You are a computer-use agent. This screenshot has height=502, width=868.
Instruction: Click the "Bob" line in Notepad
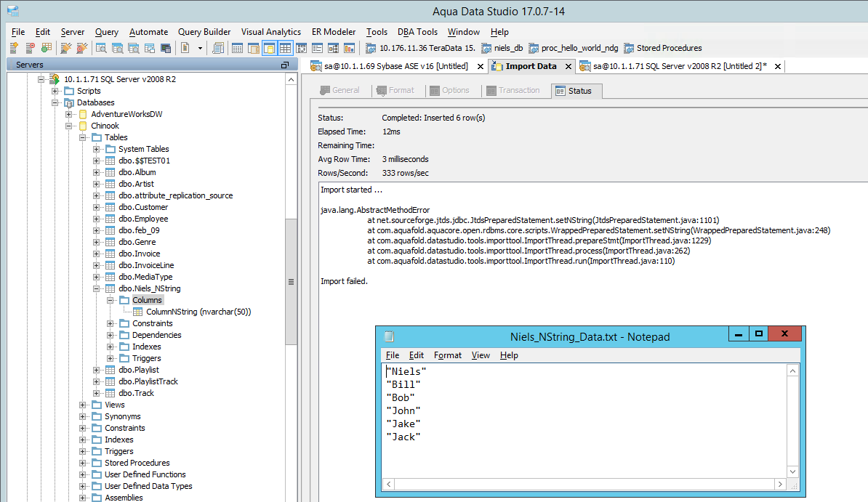tap(401, 397)
